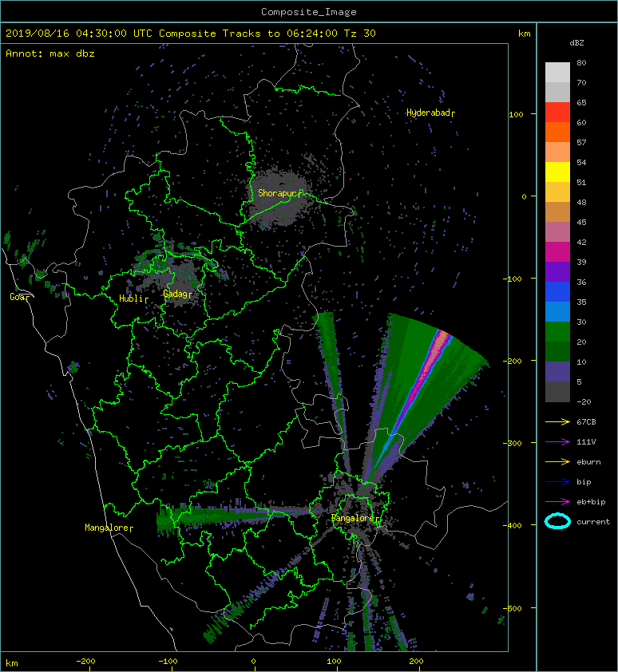Click the 200 tick on bottom axis

pyautogui.click(x=416, y=662)
